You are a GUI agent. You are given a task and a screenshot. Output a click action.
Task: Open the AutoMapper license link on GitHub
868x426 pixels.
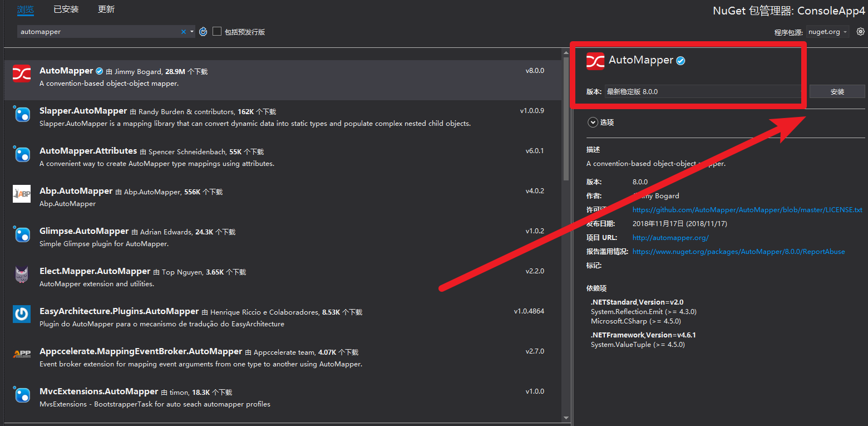[747, 209]
